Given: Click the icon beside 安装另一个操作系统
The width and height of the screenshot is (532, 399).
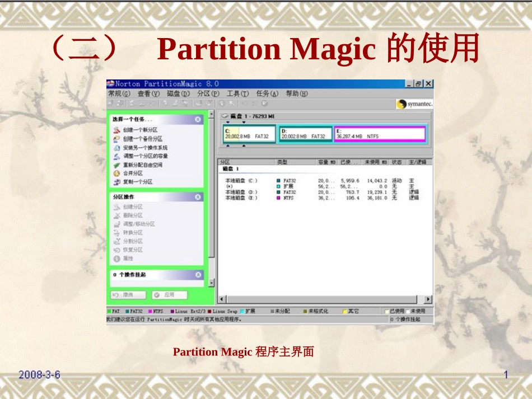Looking at the screenshot, I should pyautogui.click(x=116, y=148).
